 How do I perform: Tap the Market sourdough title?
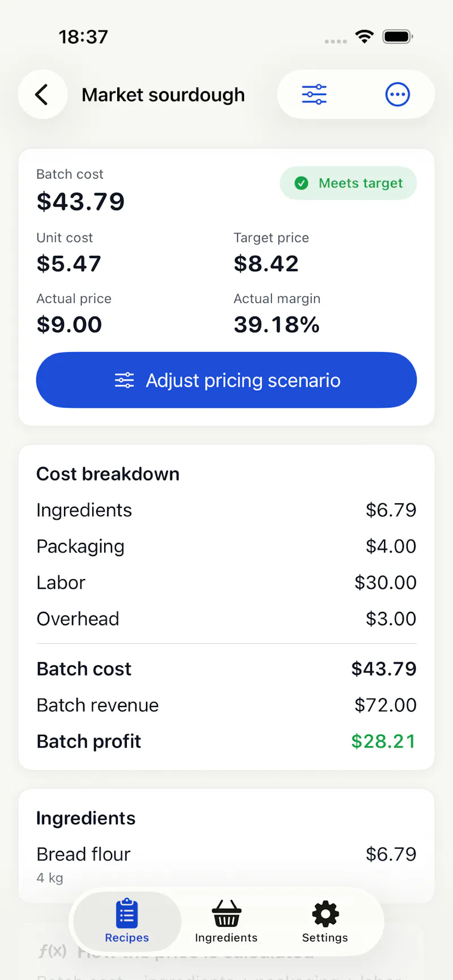[x=163, y=95]
